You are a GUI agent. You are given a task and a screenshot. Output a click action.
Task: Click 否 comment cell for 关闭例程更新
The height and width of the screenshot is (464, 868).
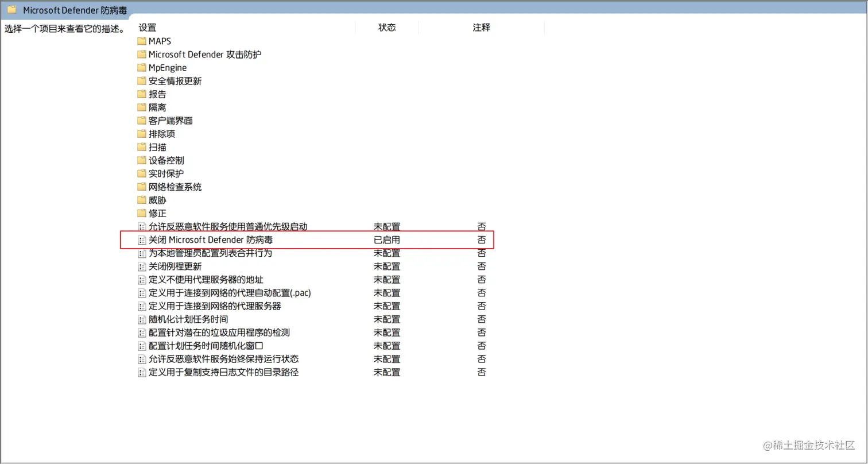point(482,266)
